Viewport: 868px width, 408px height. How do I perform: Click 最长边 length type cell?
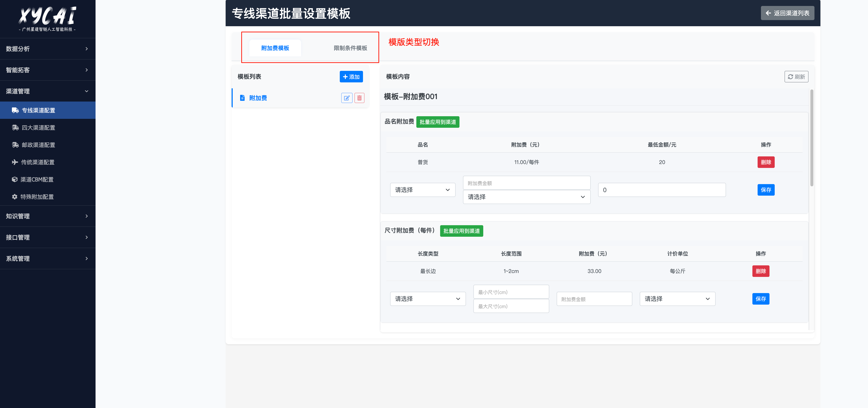click(x=428, y=271)
